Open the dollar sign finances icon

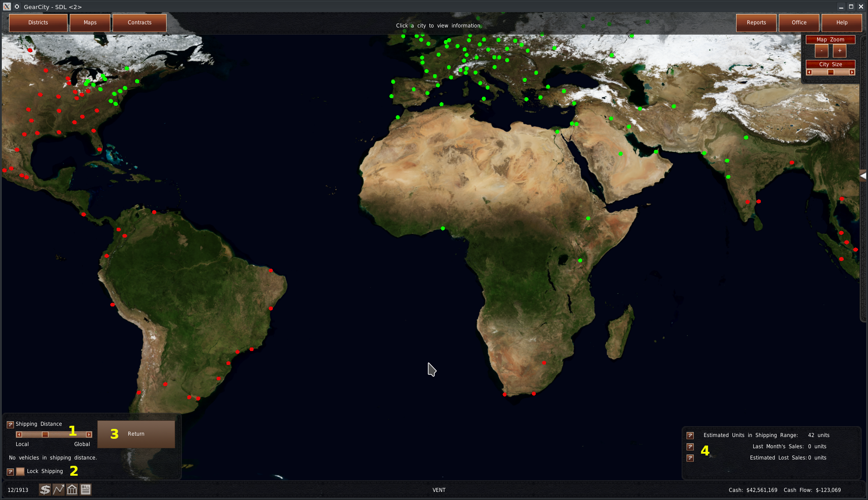(45, 490)
